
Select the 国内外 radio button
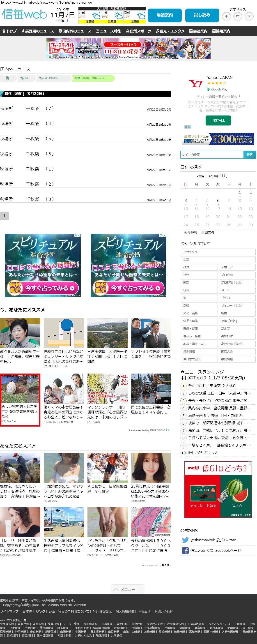pos(203,233)
